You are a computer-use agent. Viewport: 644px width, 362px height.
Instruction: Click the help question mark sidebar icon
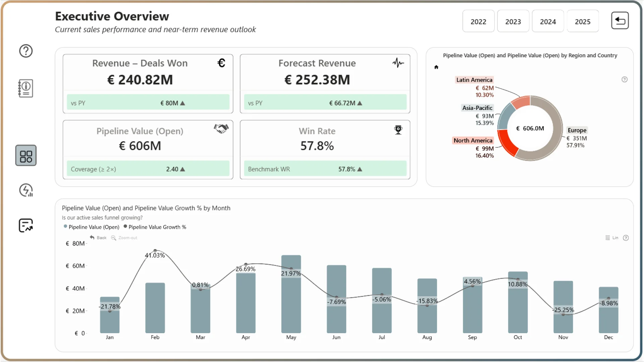pos(26,51)
